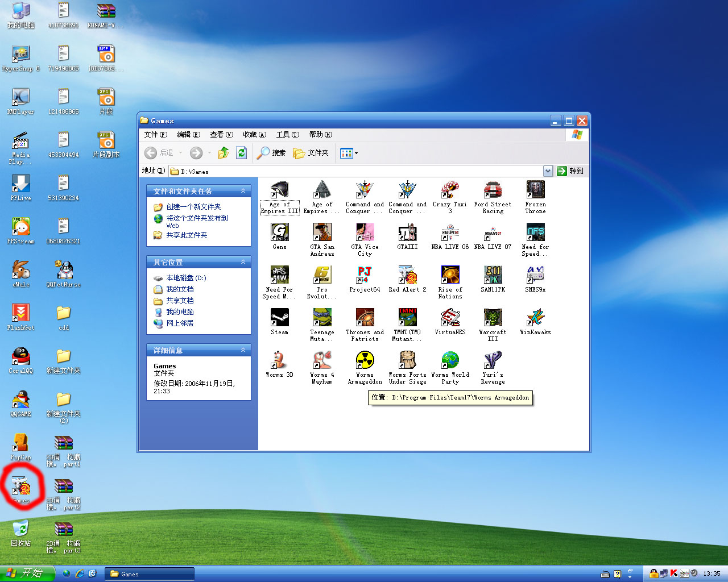Click the Project64 emulator icon
The image size is (728, 582).
[365, 275]
